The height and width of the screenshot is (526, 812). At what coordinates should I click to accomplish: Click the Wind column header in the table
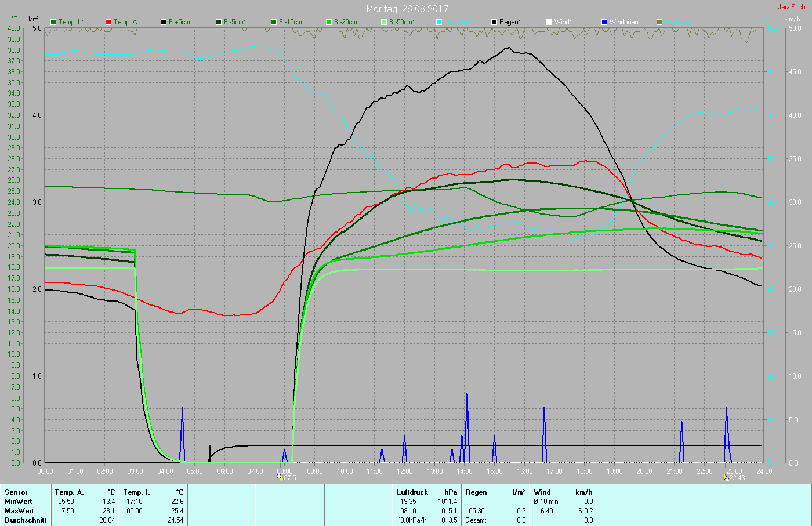click(542, 492)
